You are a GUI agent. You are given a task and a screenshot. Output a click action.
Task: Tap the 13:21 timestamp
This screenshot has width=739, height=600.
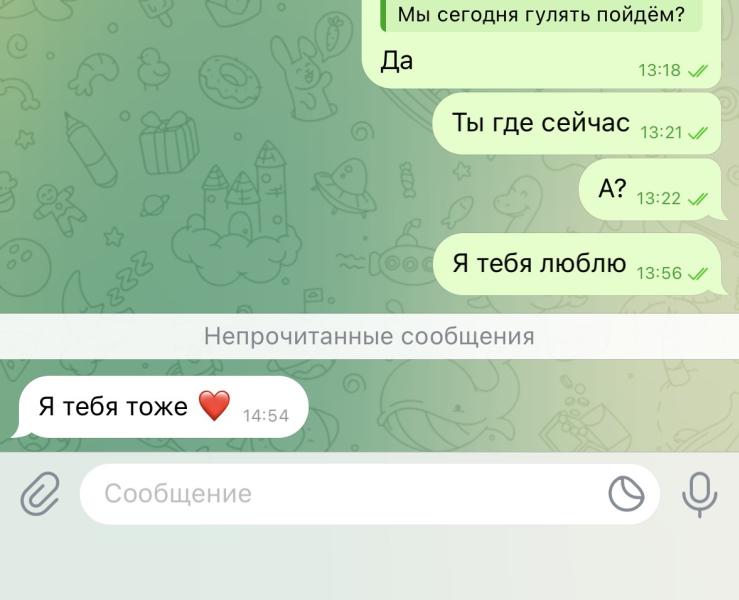click(661, 133)
